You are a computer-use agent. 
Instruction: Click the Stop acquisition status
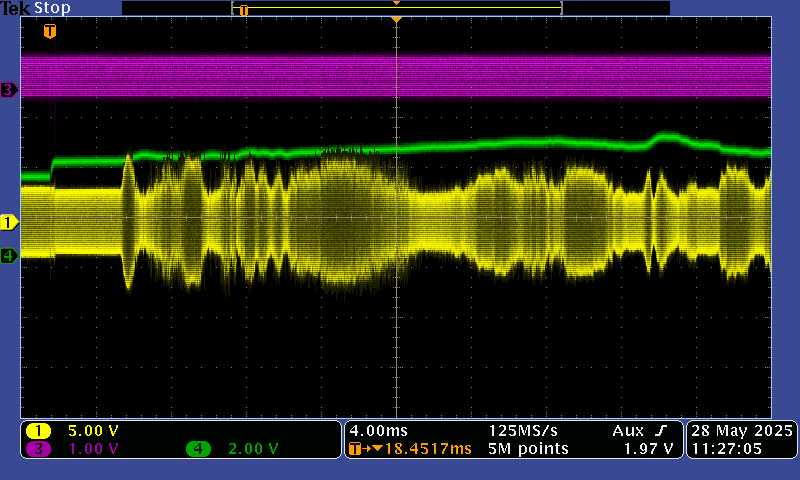pos(52,8)
